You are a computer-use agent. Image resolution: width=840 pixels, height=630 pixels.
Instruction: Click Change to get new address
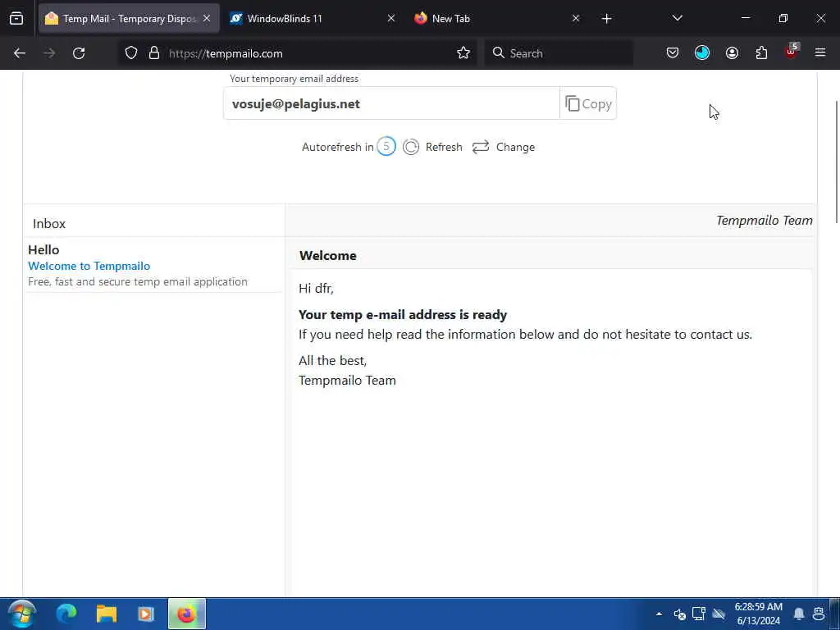[x=504, y=147]
